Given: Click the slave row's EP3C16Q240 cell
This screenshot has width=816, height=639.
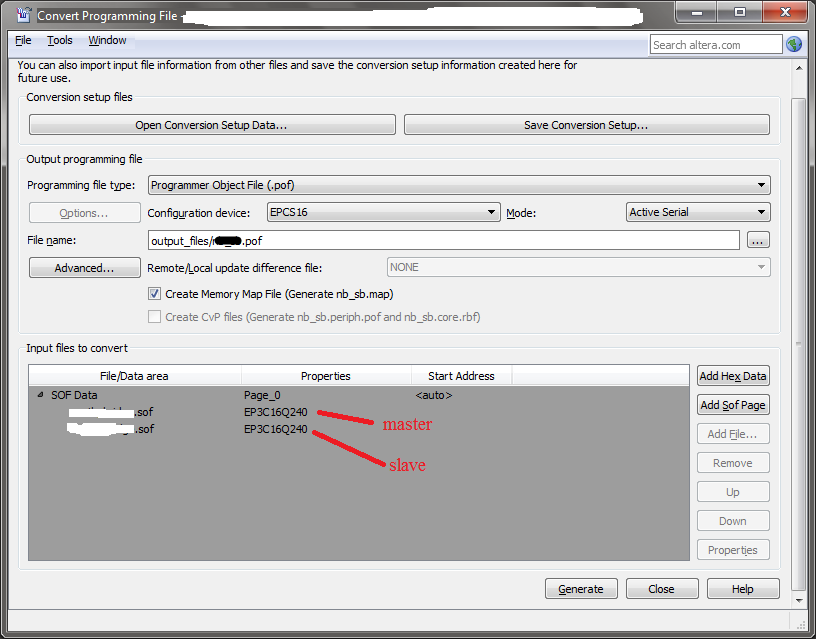Looking at the screenshot, I should point(276,429).
